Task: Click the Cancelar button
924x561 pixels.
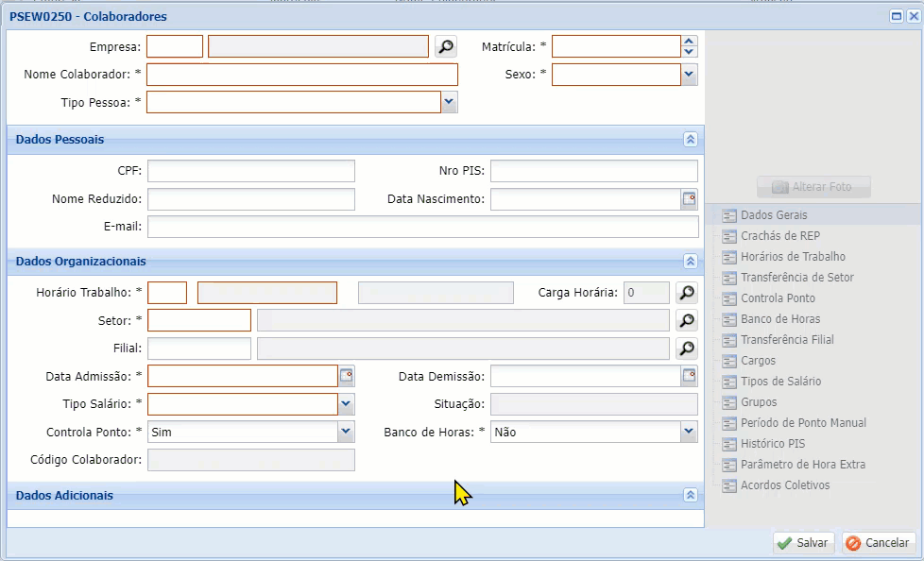Action: tap(879, 543)
